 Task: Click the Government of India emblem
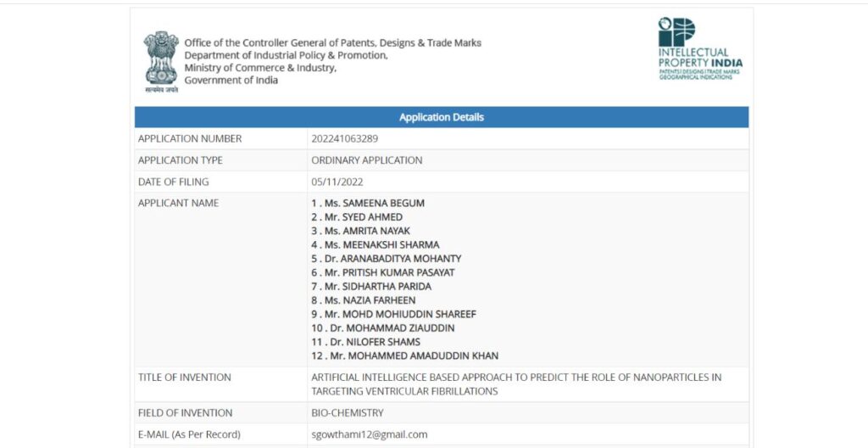tap(160, 61)
